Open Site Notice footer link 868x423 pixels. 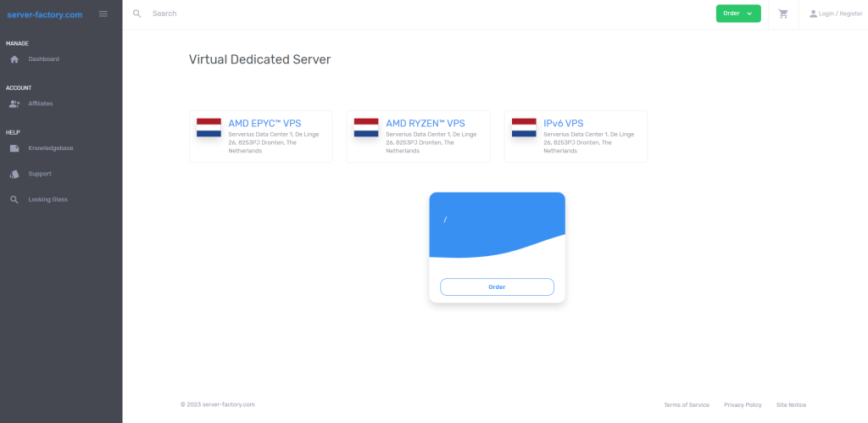coord(791,404)
